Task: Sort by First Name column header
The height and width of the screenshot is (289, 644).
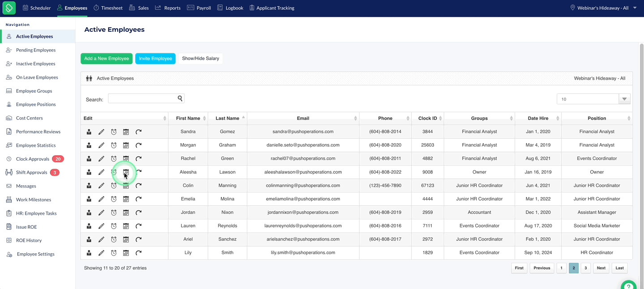Action: 188,119
